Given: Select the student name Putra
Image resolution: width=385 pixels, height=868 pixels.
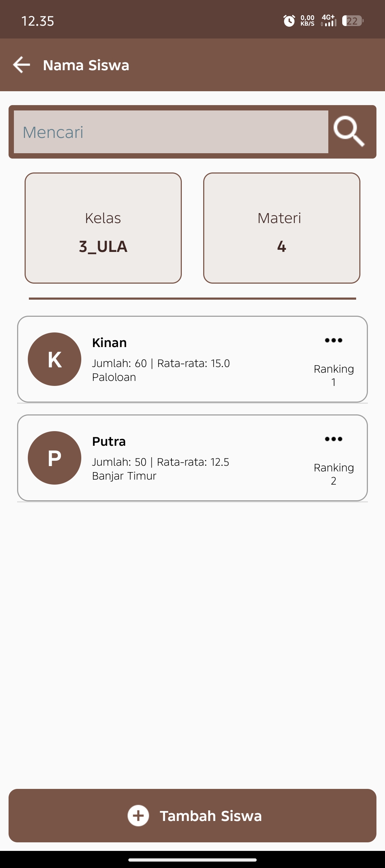Looking at the screenshot, I should (109, 441).
